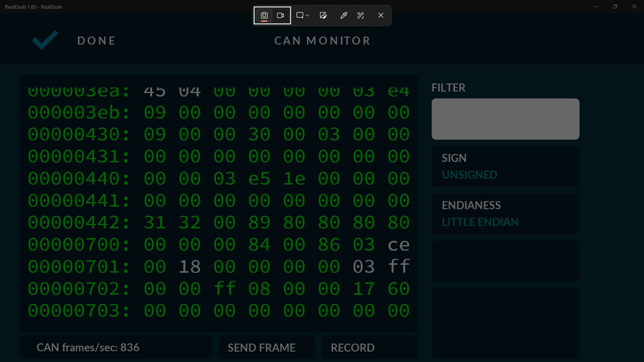Click the DONE label text

point(97,41)
